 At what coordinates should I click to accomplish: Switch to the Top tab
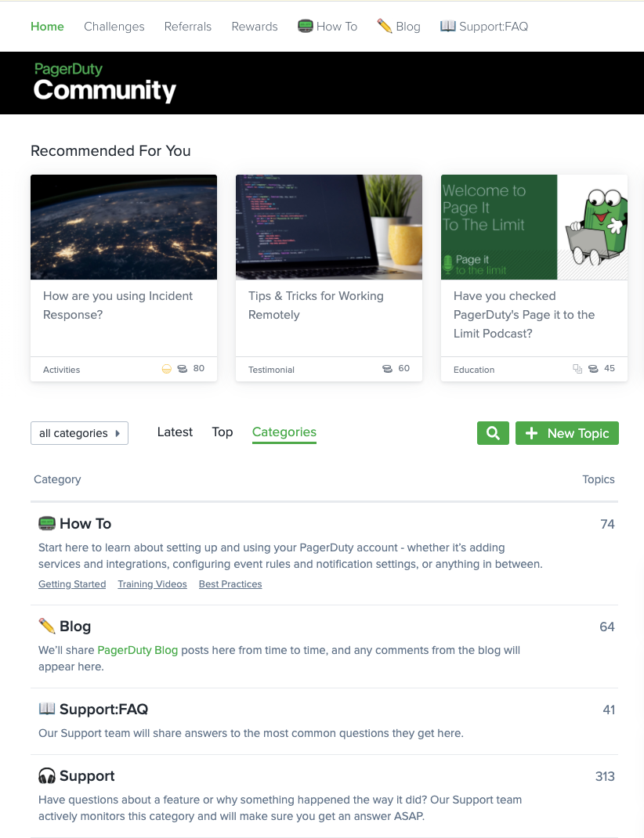coord(223,432)
